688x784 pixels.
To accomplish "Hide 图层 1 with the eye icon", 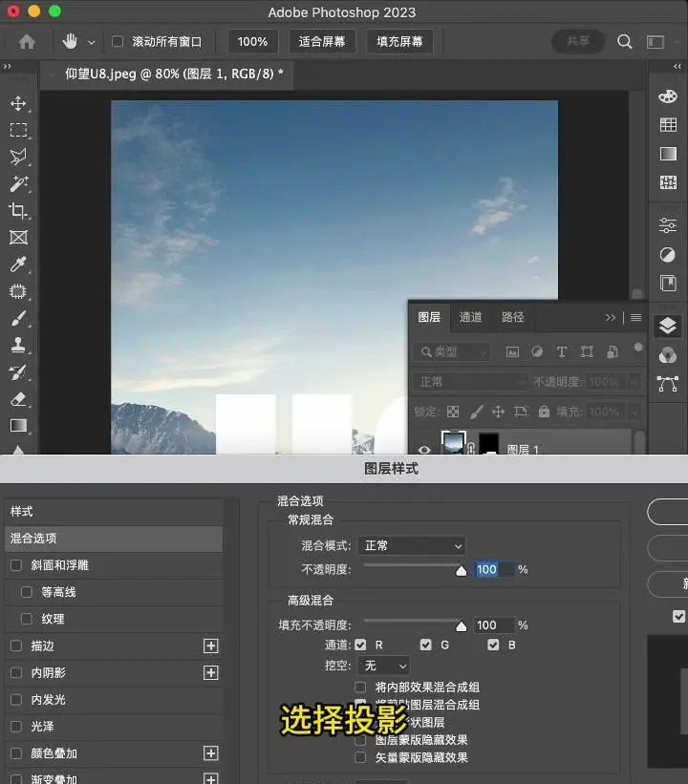I will click(424, 450).
